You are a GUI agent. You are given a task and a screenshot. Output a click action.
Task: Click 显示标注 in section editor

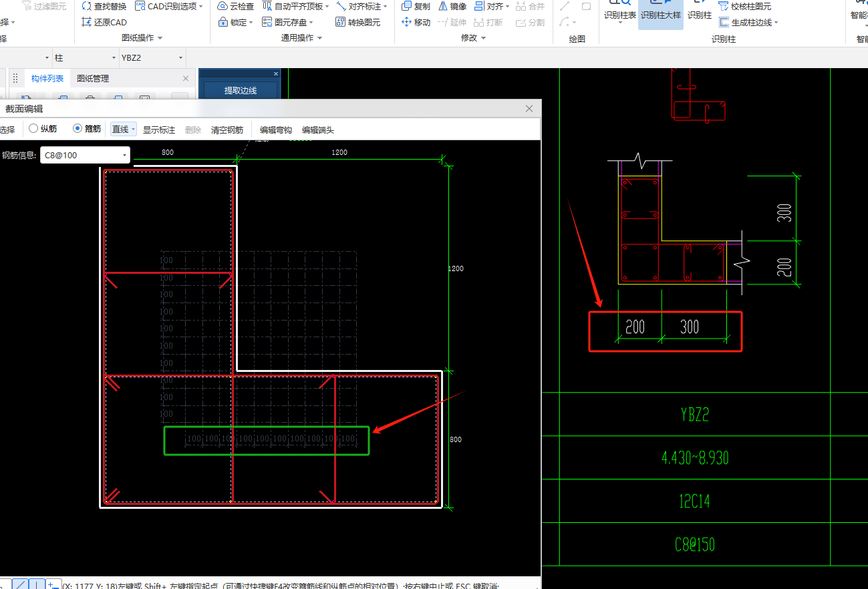(x=159, y=130)
